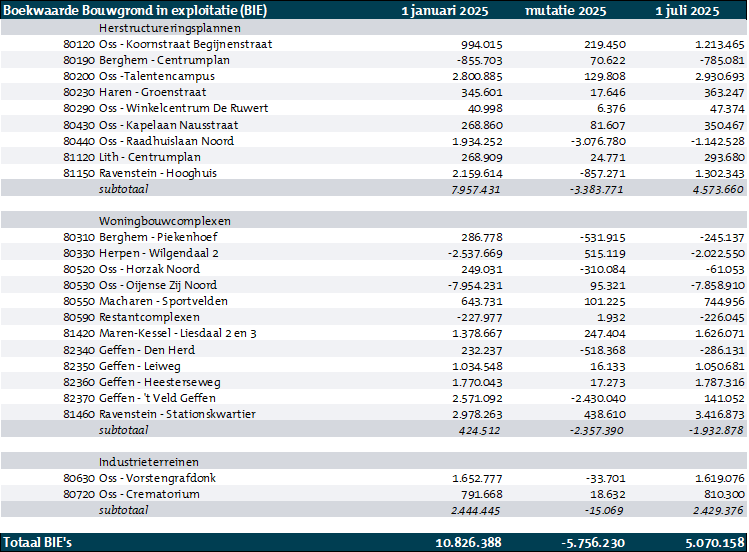Select the 'Industrieterreinen' section heading
Screen dimensions: 749x552
pos(148,462)
